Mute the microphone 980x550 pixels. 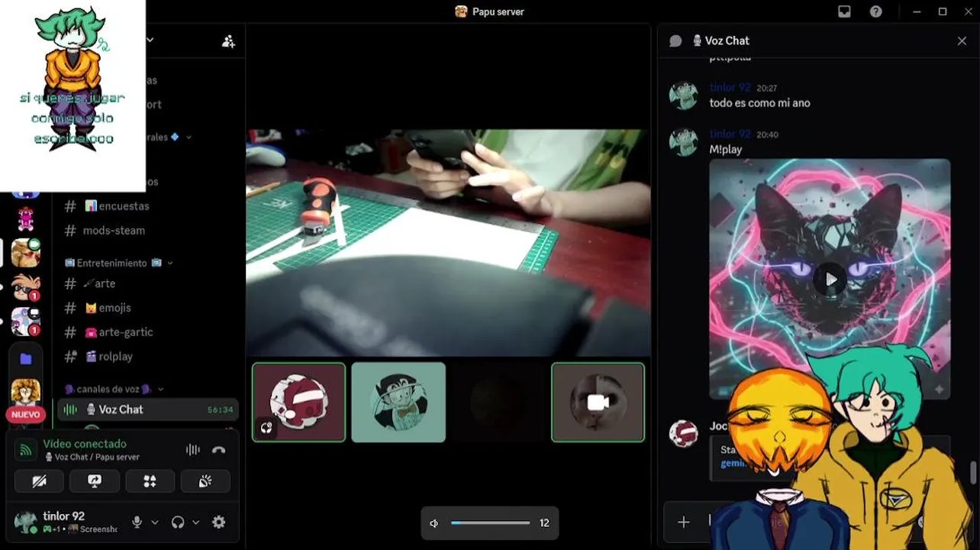click(137, 522)
